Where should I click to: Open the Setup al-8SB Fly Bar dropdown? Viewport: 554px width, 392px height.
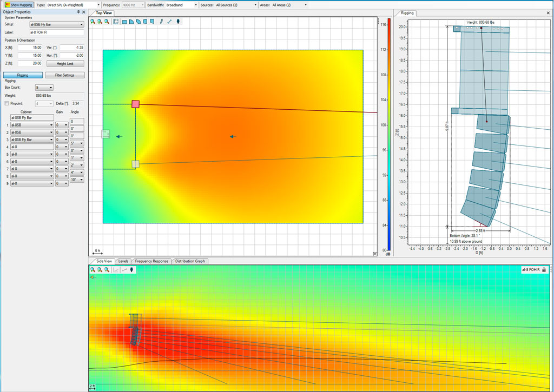(56, 24)
